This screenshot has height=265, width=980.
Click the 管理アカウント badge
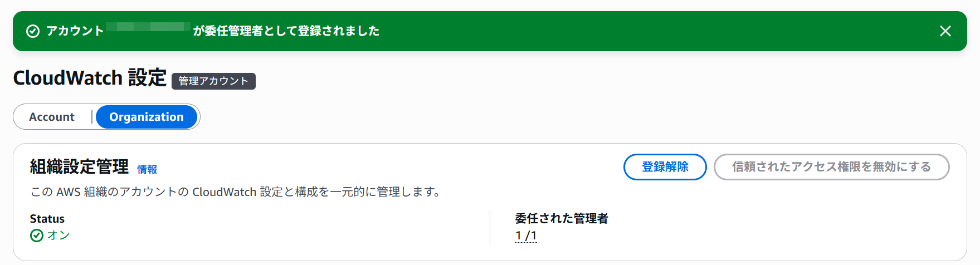pyautogui.click(x=213, y=81)
